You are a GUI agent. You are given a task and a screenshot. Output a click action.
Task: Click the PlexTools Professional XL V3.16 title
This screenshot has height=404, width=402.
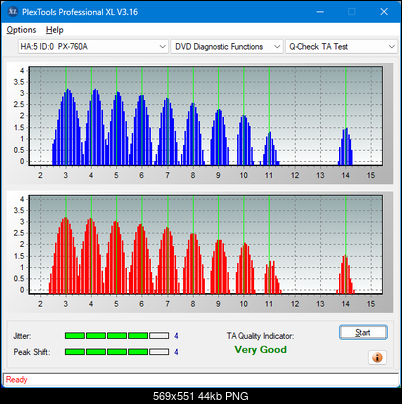pyautogui.click(x=80, y=12)
